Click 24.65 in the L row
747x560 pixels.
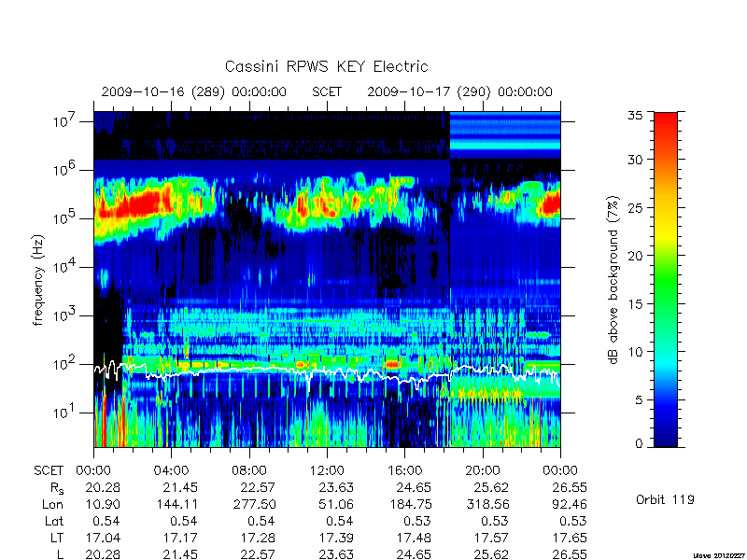tap(414, 554)
